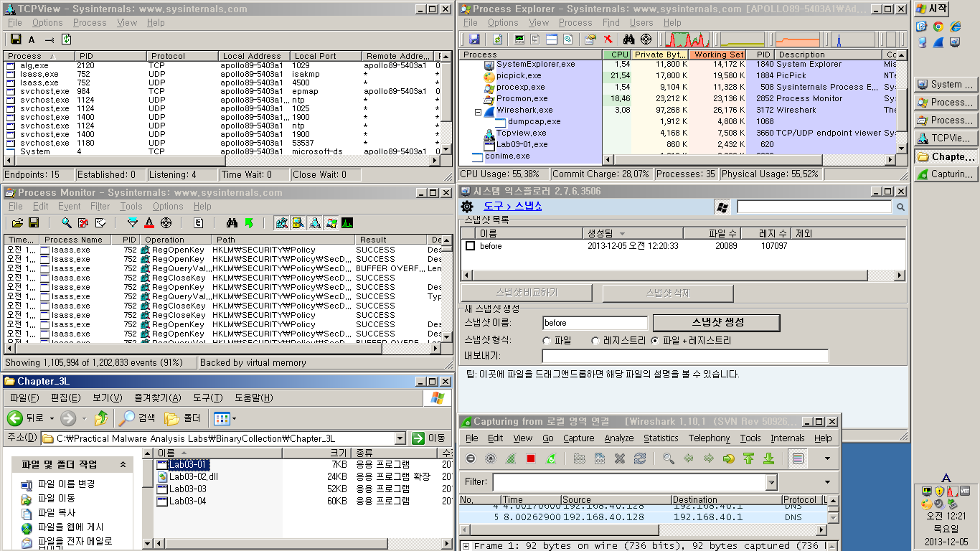
Task: Click the 스냅샷 link in System Explorer
Action: (x=527, y=207)
